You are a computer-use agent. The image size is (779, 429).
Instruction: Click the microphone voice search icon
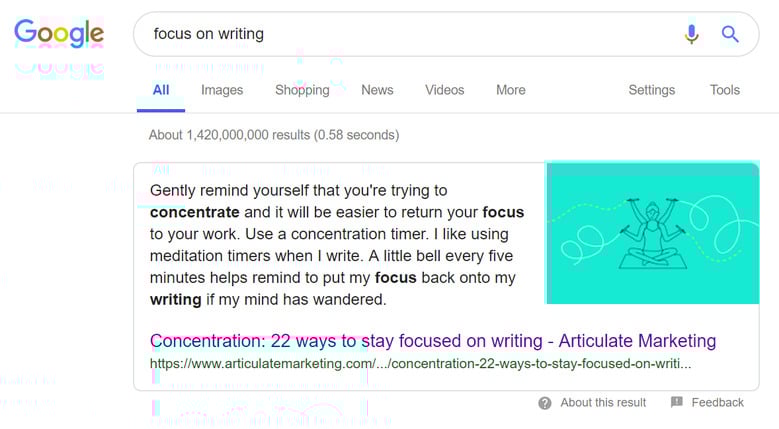tap(691, 35)
